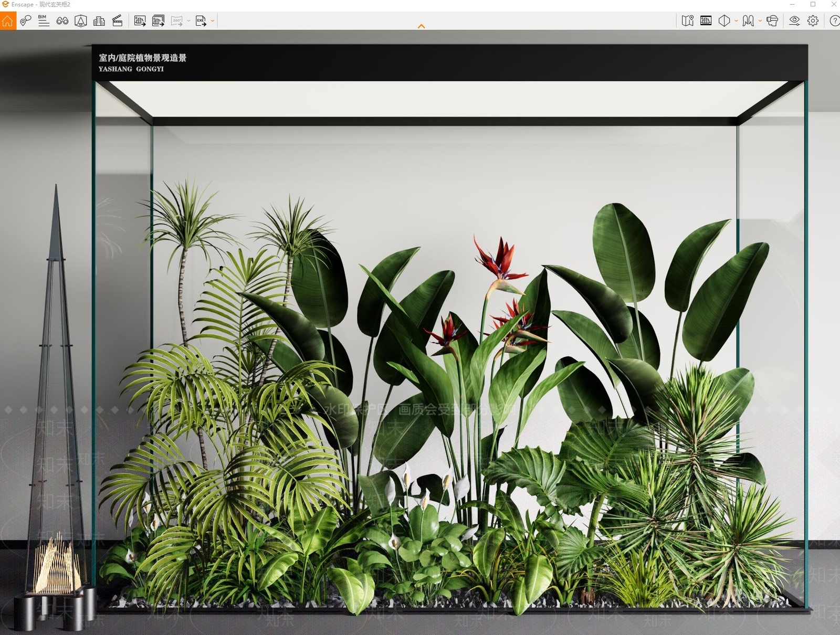Open the video editor clapperboard icon

coord(118,21)
